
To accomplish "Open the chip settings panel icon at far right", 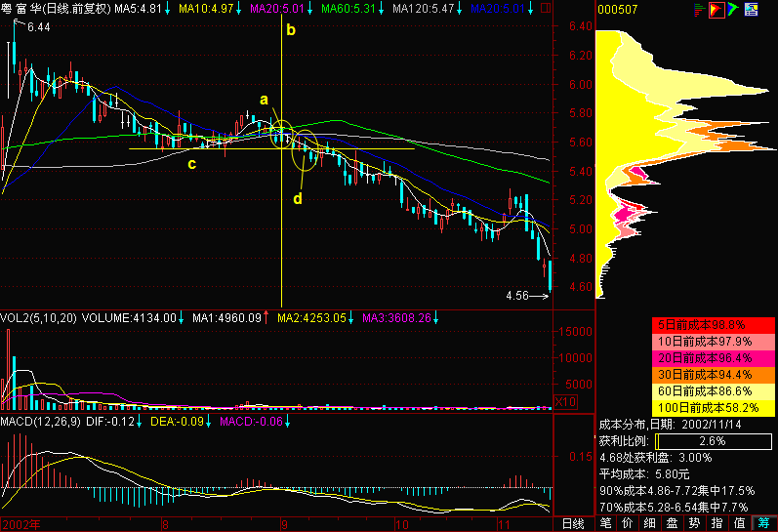I will (751, 10).
